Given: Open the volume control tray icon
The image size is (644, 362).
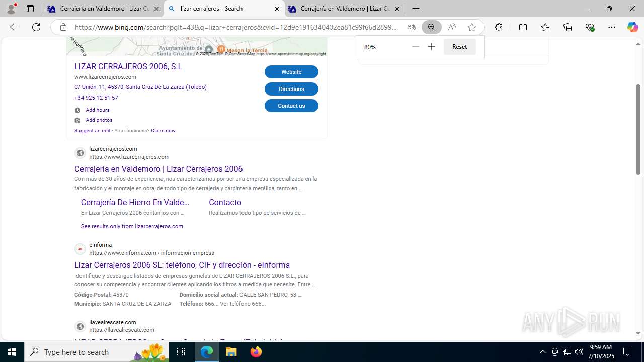Looking at the screenshot, I should [579, 352].
